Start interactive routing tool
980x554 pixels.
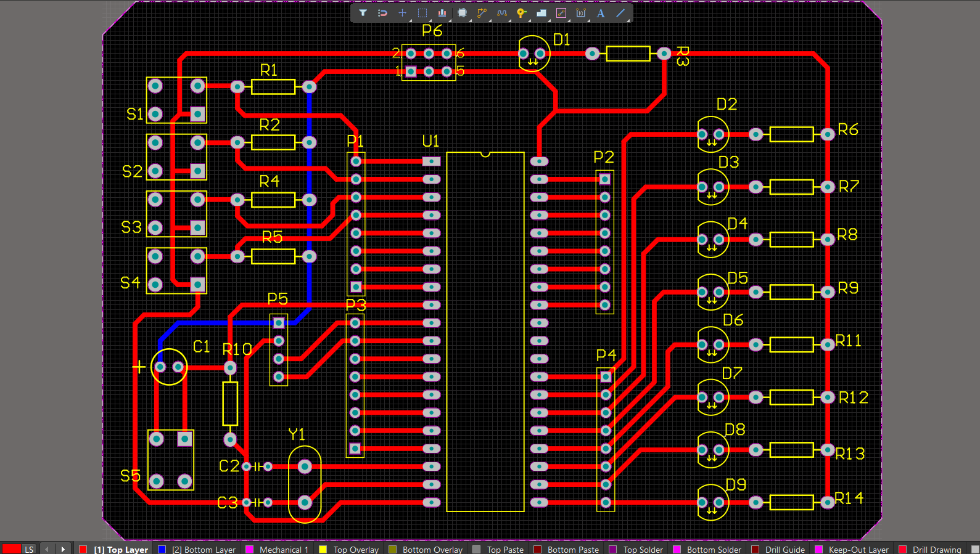pos(482,13)
